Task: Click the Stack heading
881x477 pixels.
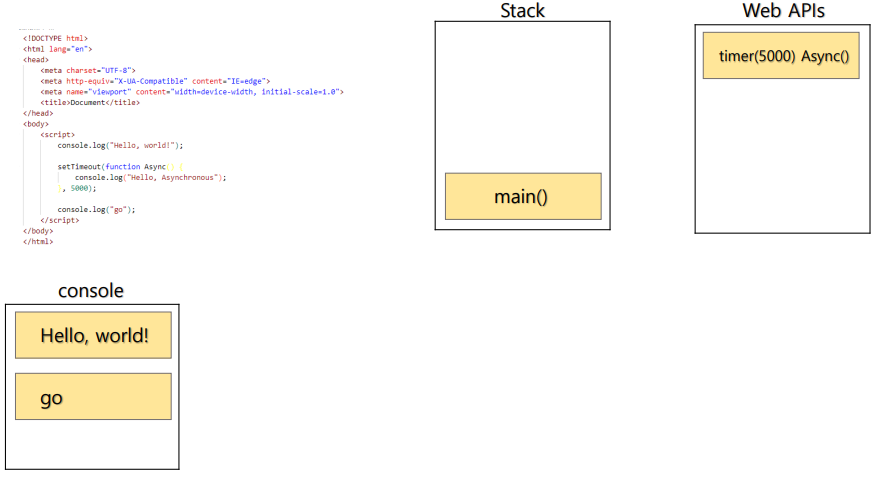Action: coord(523,11)
